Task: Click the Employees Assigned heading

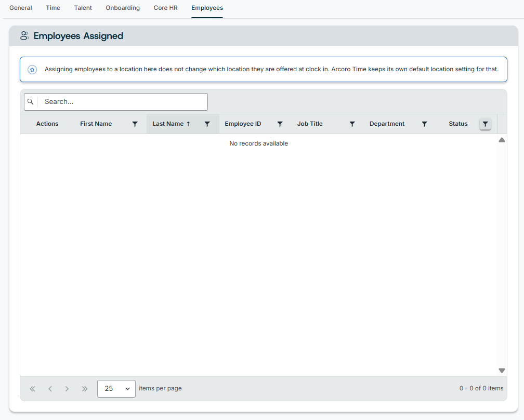Action: click(78, 36)
